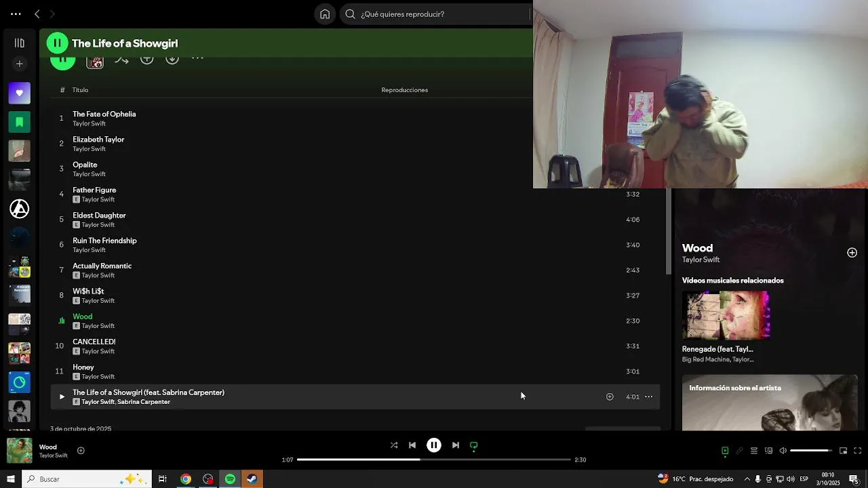Image resolution: width=868 pixels, height=488 pixels.
Task: Pause the album from the sticky header
Action: click(58, 43)
